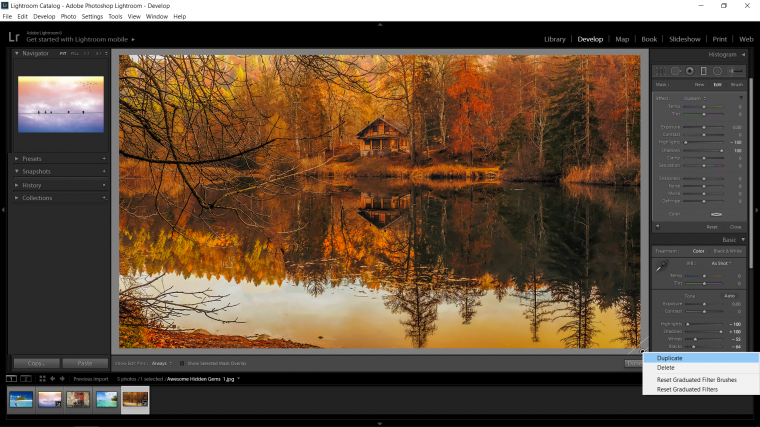
Task: Click the Paste button
Action: (85, 363)
